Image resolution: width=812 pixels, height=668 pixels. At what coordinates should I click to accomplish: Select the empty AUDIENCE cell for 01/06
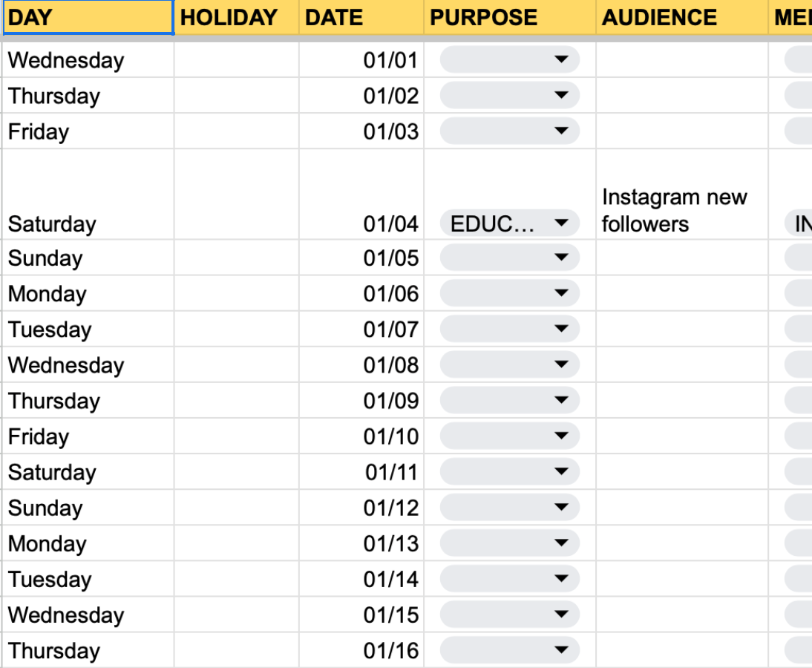[x=682, y=293]
